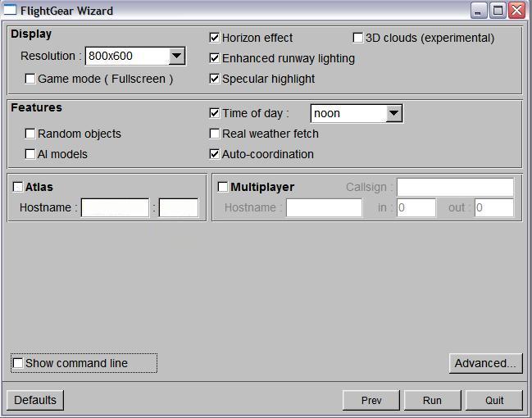Viewport: 532px width, 418px height.
Task: Click the Multiplayer Callsign field
Action: (455, 187)
